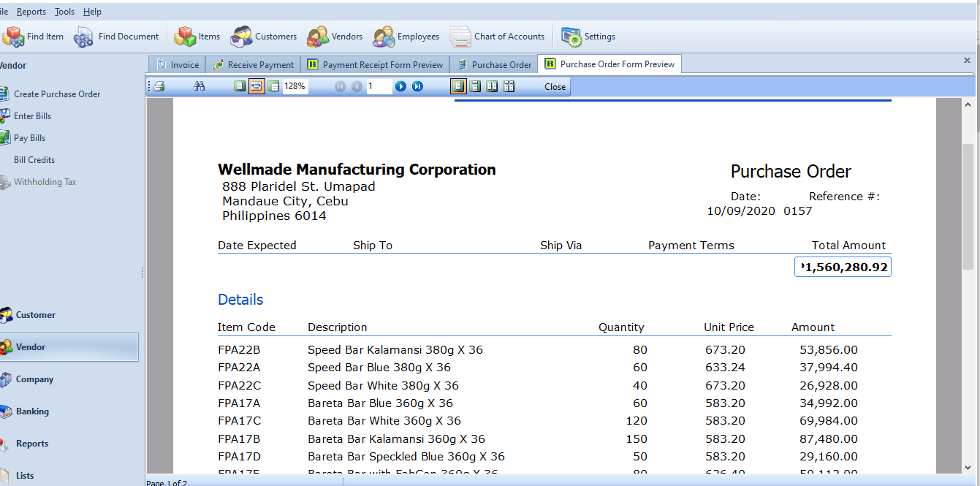Click the print icon in preview toolbar
Image resolution: width=980 pixels, height=486 pixels.
(x=159, y=86)
